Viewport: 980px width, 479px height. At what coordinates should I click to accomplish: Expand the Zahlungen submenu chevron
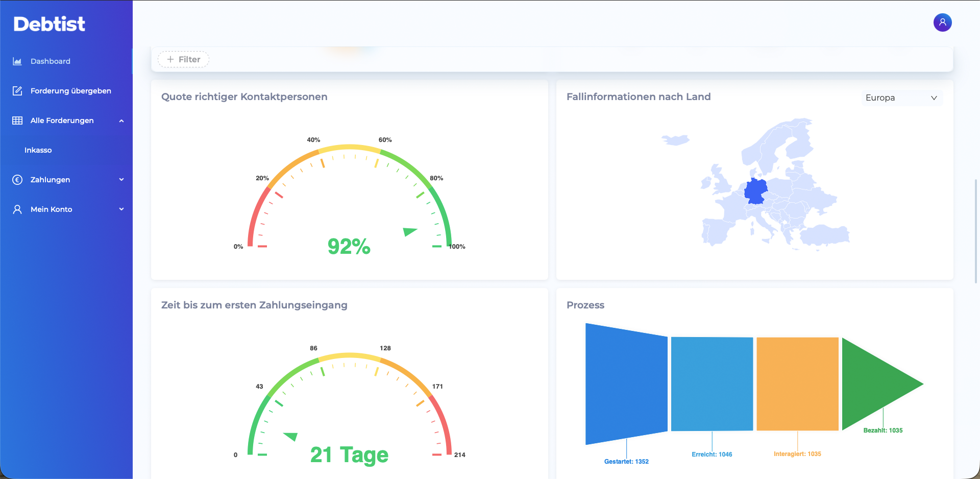click(x=121, y=180)
